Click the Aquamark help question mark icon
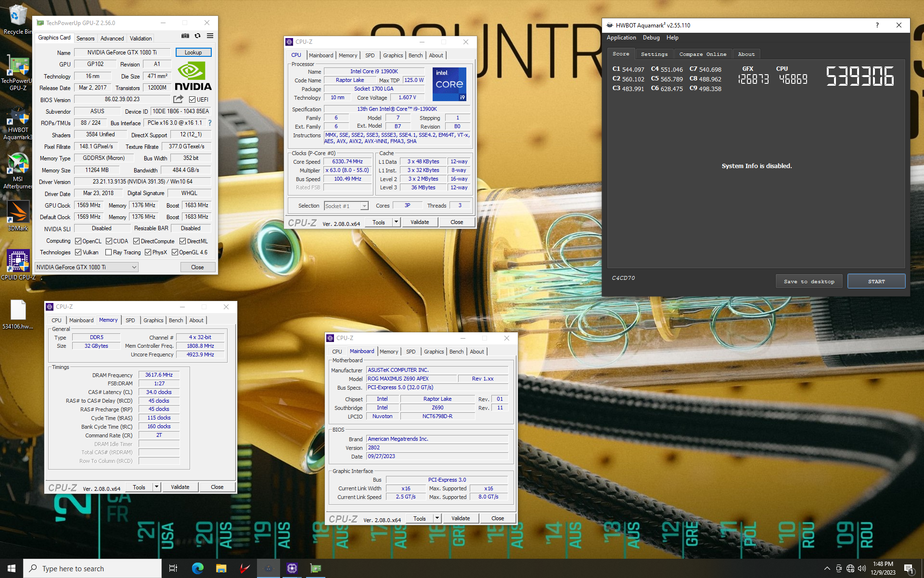 877,25
